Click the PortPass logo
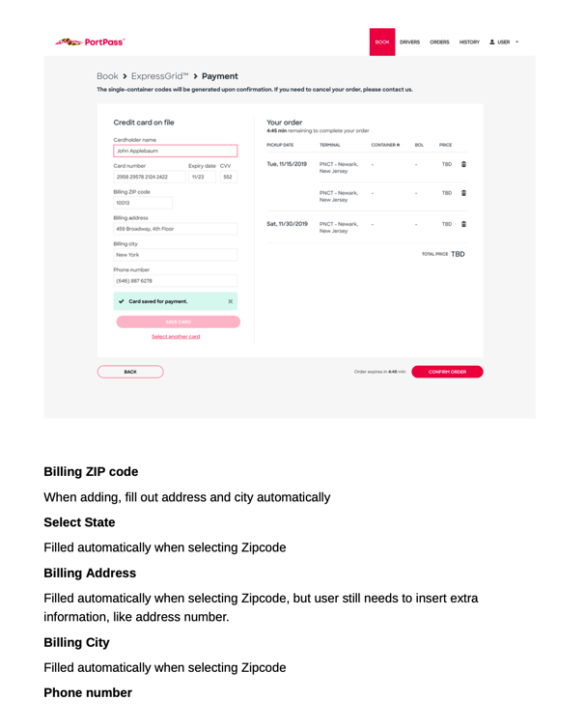Image resolution: width=585 pixels, height=728 pixels. click(x=90, y=42)
